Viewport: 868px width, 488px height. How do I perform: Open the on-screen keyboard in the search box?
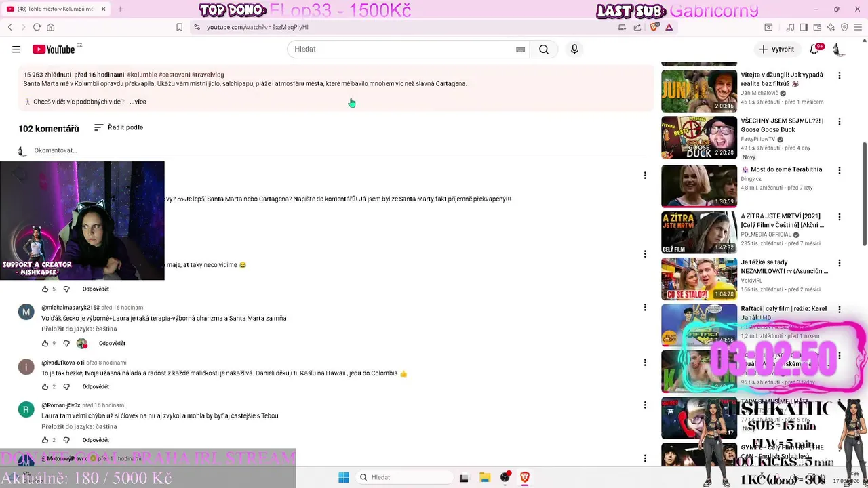tap(520, 49)
